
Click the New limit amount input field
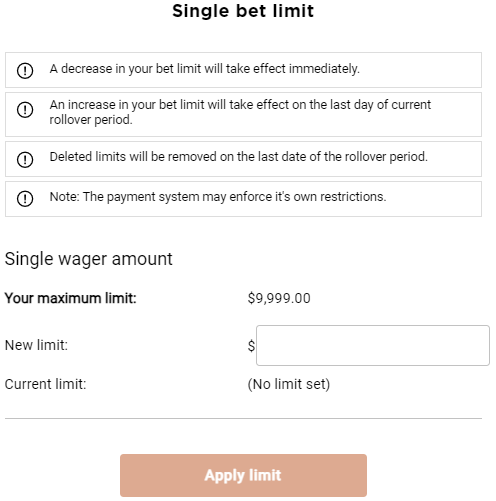373,345
